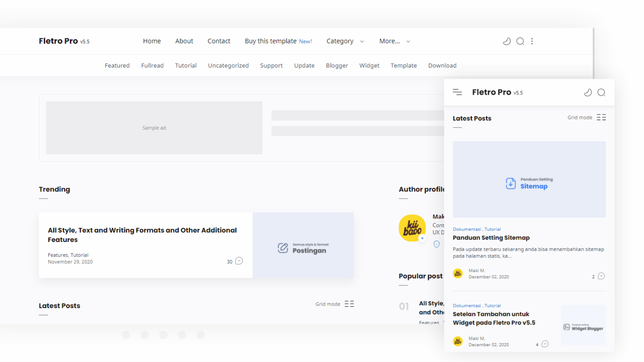Open search from desktop header icon

520,41
